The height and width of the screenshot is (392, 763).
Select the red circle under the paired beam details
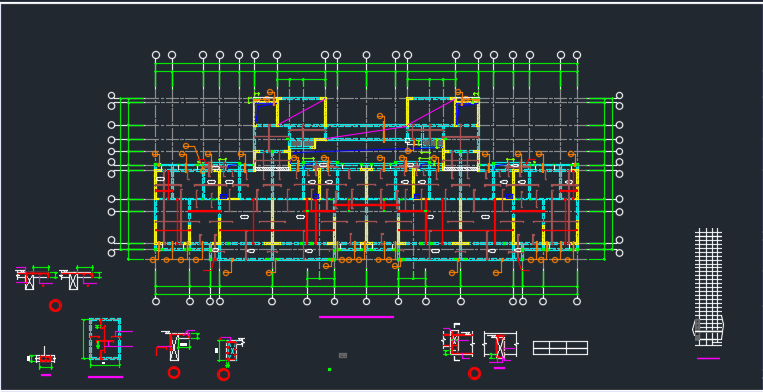(55, 305)
